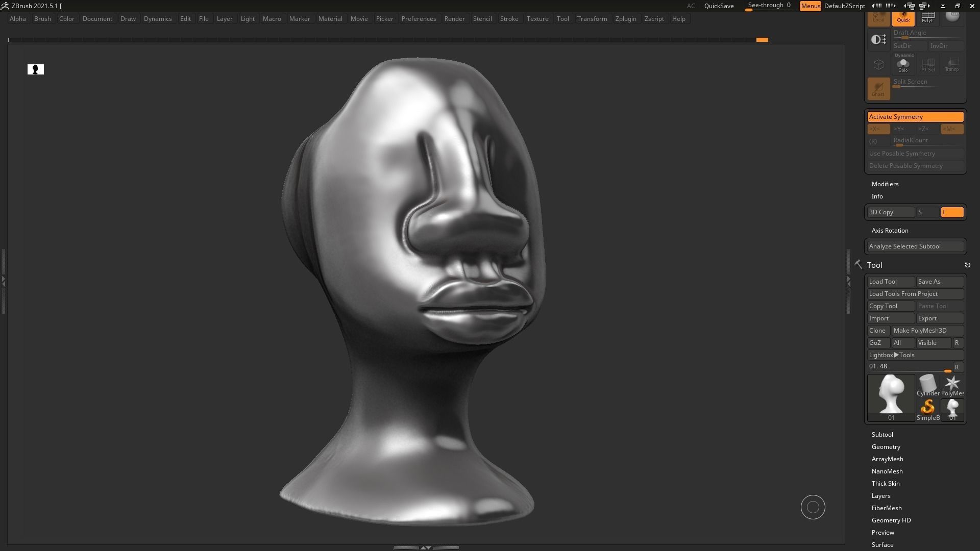Toggle the Menus button

tap(811, 6)
